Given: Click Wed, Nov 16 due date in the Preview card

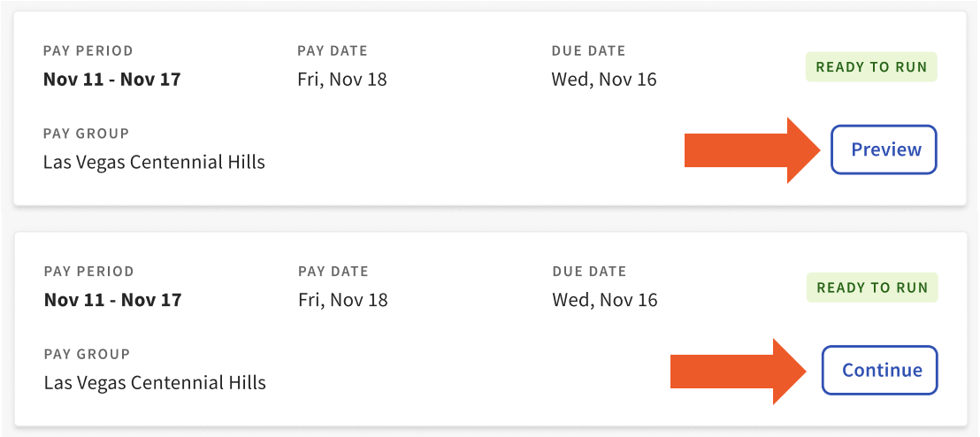Looking at the screenshot, I should pos(604,80).
